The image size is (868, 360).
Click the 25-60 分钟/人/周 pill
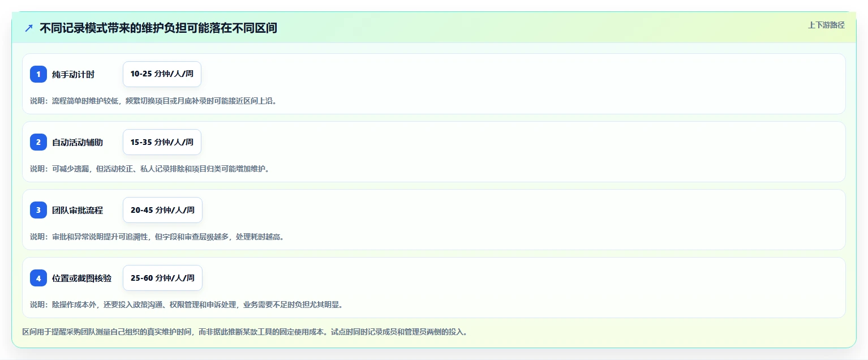pyautogui.click(x=162, y=278)
